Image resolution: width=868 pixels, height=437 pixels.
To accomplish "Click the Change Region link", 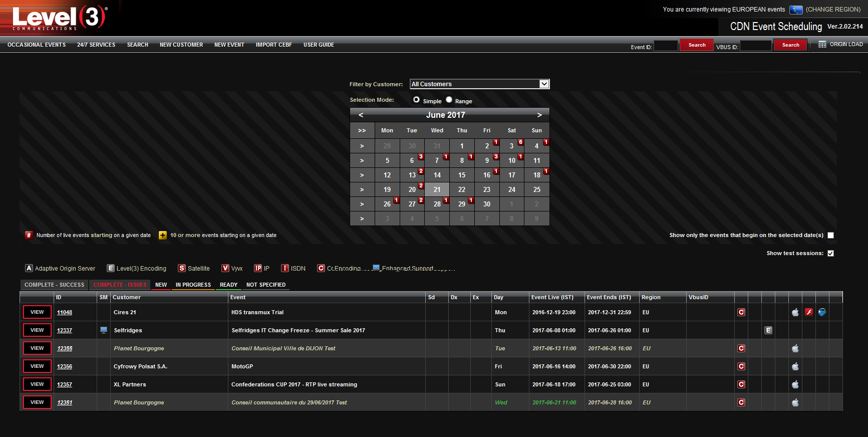I will (x=833, y=10).
